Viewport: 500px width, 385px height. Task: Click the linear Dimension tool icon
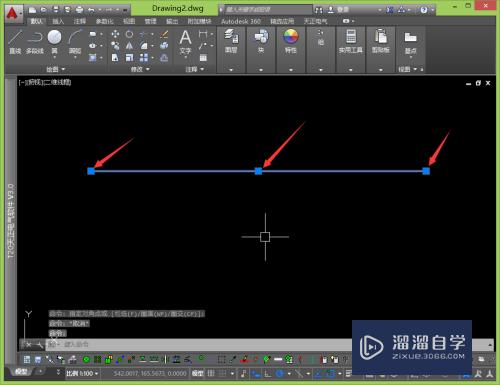click(203, 34)
